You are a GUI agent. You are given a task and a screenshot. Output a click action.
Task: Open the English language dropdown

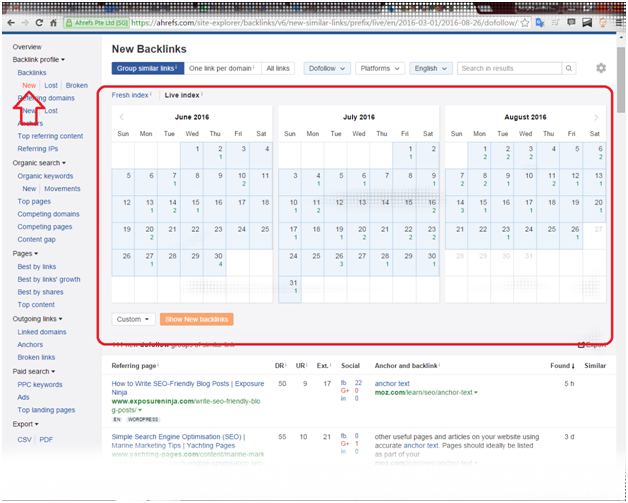coord(431,68)
